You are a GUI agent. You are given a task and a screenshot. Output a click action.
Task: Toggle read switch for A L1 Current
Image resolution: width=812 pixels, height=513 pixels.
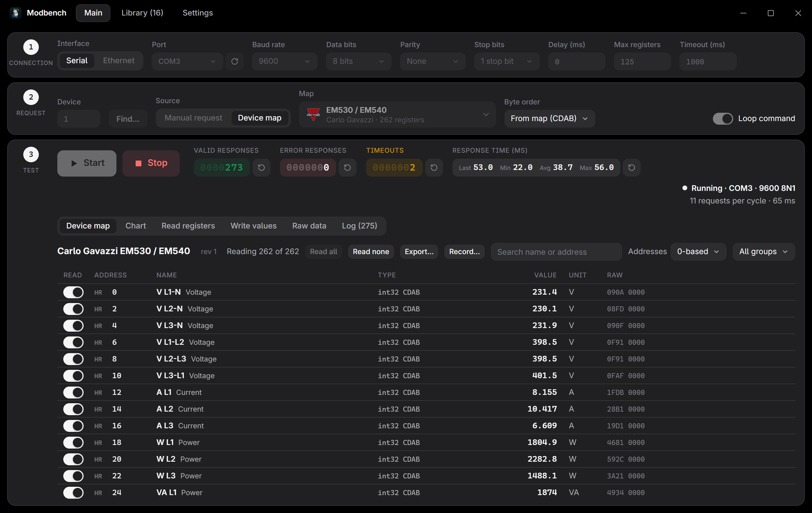[73, 393]
